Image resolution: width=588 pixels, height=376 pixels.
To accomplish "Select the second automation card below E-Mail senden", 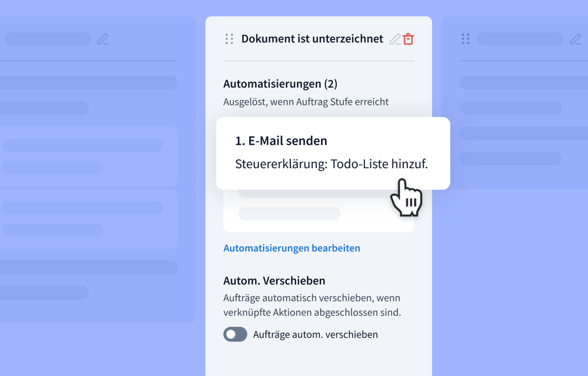I will click(318, 211).
